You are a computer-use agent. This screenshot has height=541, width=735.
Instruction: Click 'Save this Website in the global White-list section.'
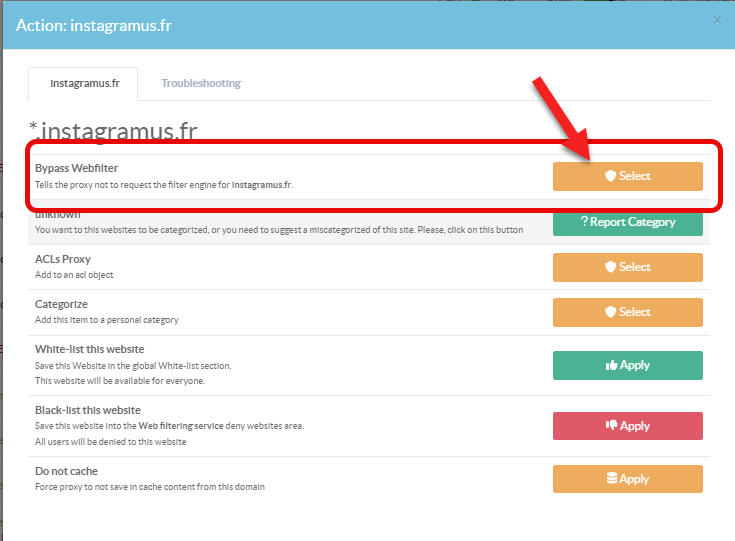(x=133, y=366)
